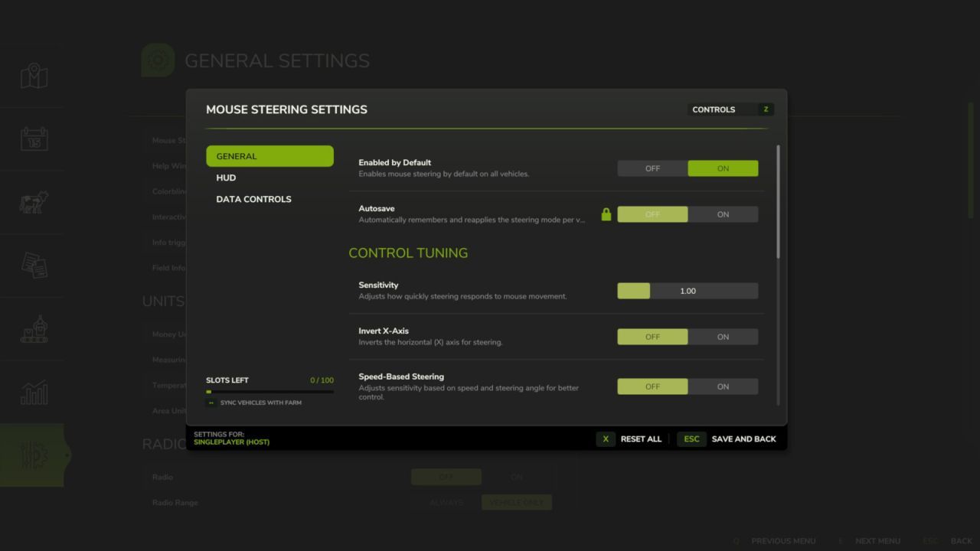Viewport: 980px width, 551px height.
Task: Select the calendar sidebar icon
Action: coord(34,139)
